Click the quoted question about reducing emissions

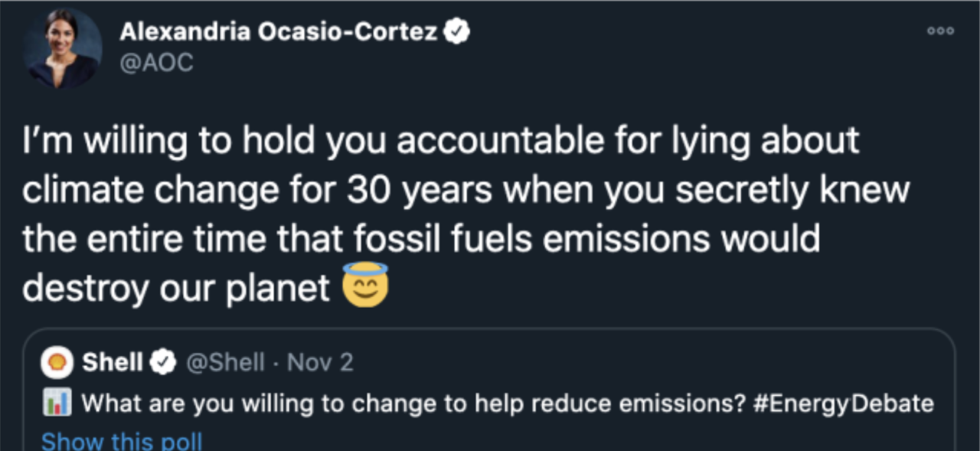[x=413, y=403]
